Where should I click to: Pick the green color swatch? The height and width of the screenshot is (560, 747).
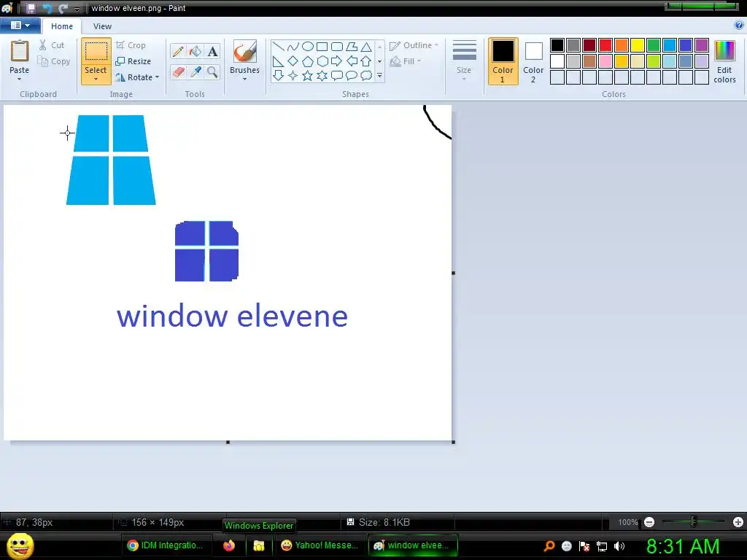pos(654,45)
